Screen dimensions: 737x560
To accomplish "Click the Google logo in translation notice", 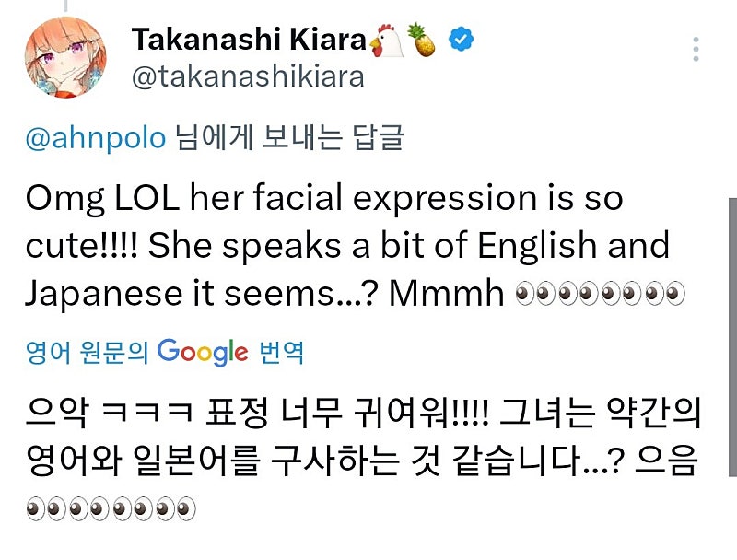I will (x=203, y=352).
